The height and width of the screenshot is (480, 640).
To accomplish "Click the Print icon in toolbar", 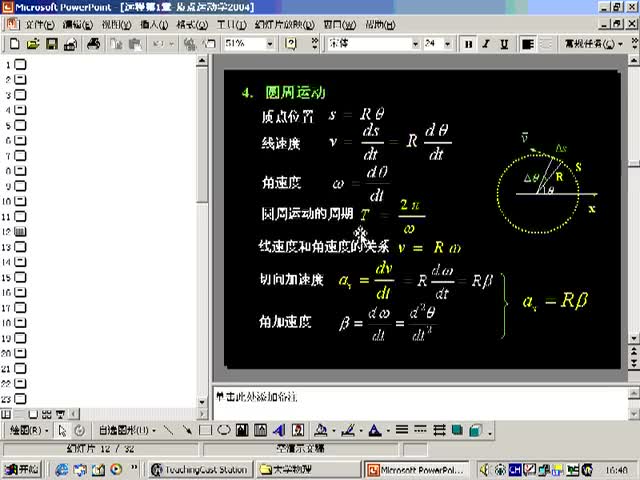I will coord(93,44).
